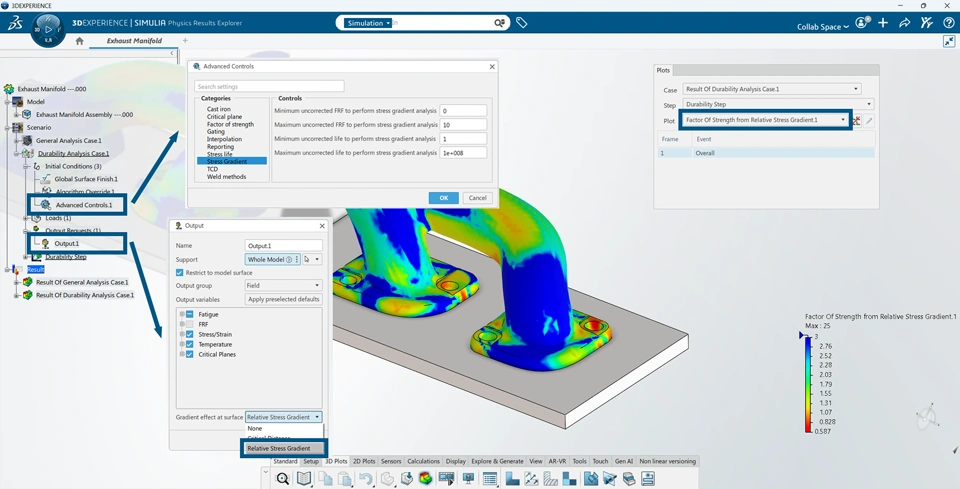Open the Collab Space dropdown

coord(823,27)
